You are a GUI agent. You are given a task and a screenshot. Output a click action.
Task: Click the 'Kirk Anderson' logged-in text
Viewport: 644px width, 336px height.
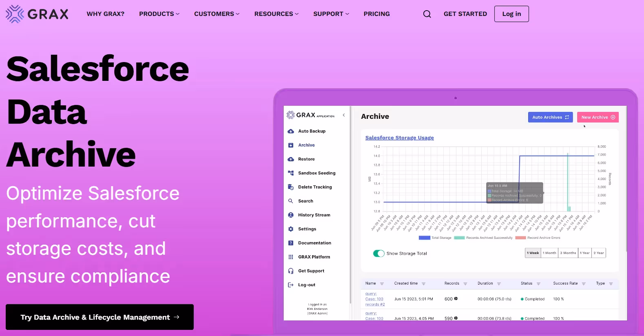(x=317, y=309)
